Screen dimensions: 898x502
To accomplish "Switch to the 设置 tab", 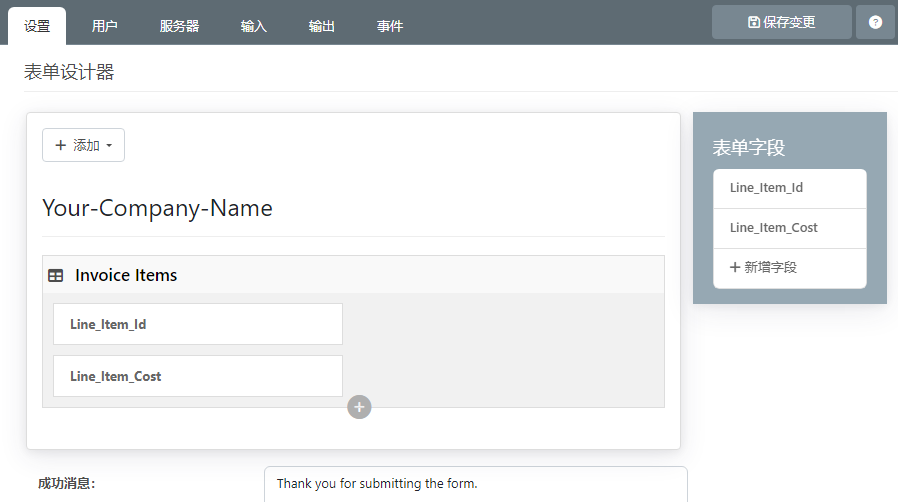I will point(37,26).
